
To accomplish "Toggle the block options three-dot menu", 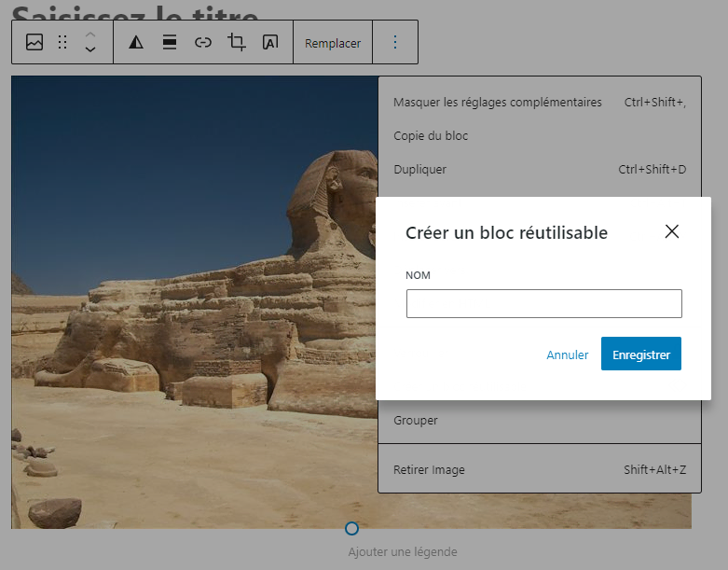I will tap(394, 42).
